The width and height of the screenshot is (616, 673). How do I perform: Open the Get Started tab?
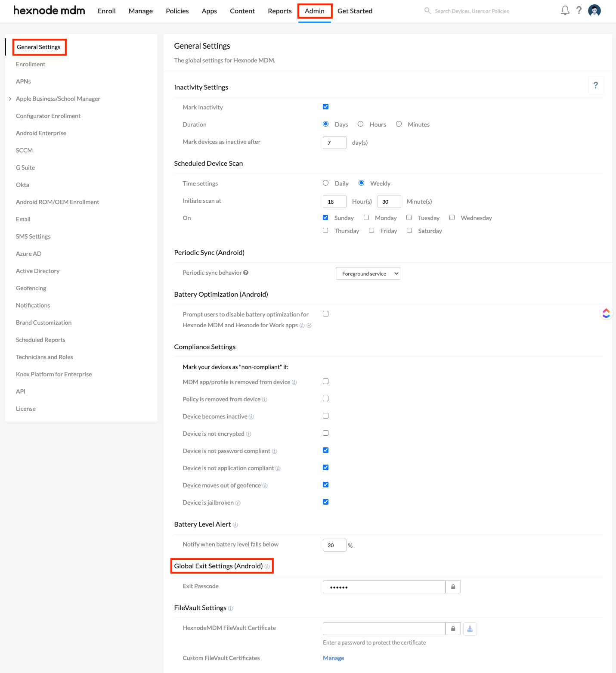[355, 11]
